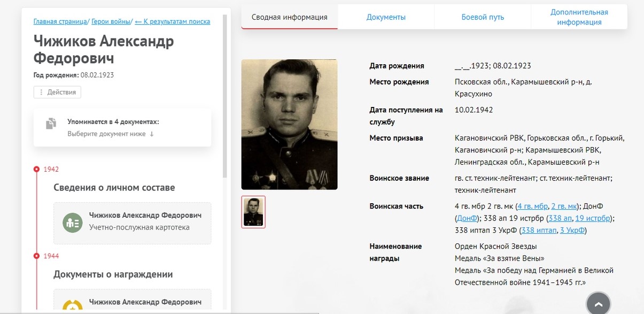Click the left panel vertical scrollbar
The image size is (644, 314).
click(225, 96)
